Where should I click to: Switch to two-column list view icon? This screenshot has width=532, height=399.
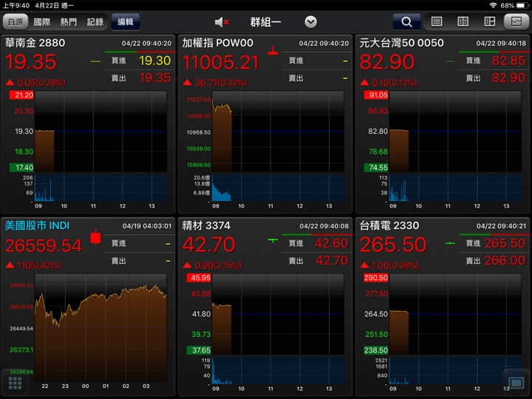click(x=463, y=22)
